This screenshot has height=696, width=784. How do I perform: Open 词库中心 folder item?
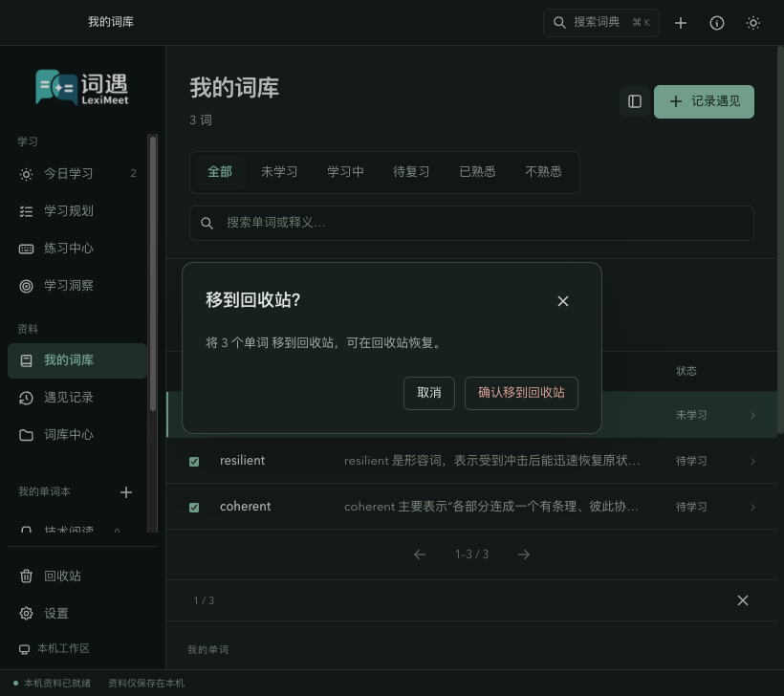(x=77, y=435)
